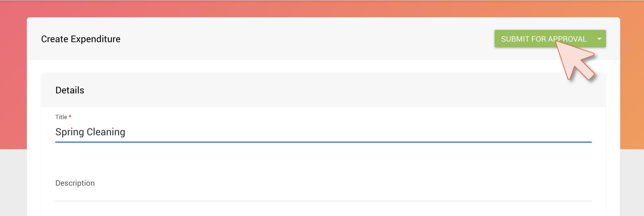Screen dimensions: 644x216
Task: Click the Description placeholder label
Action: pos(75,183)
